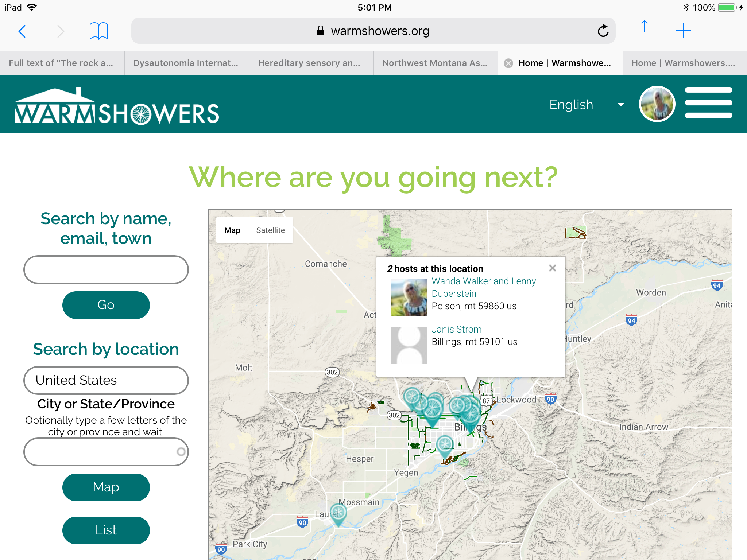Switch to Hereditary sensory an... tab
The image size is (747, 560).
pyautogui.click(x=311, y=63)
